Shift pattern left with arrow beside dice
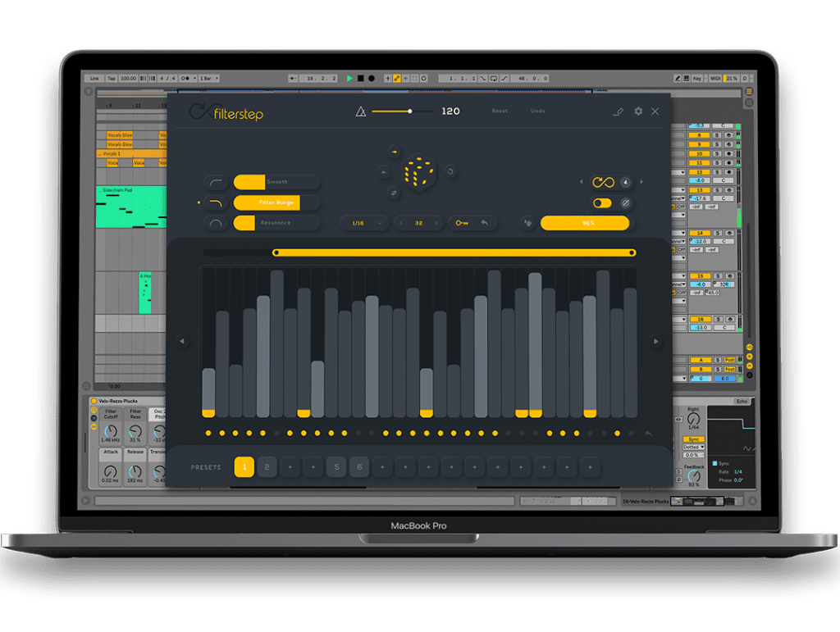 coord(384,172)
